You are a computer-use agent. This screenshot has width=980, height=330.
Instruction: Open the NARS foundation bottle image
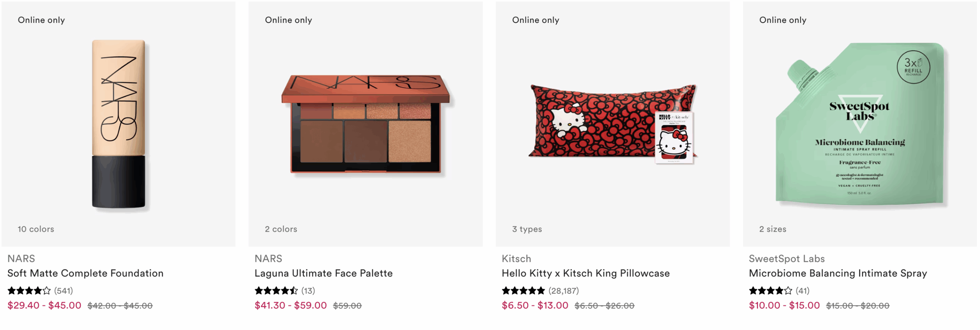[118, 124]
